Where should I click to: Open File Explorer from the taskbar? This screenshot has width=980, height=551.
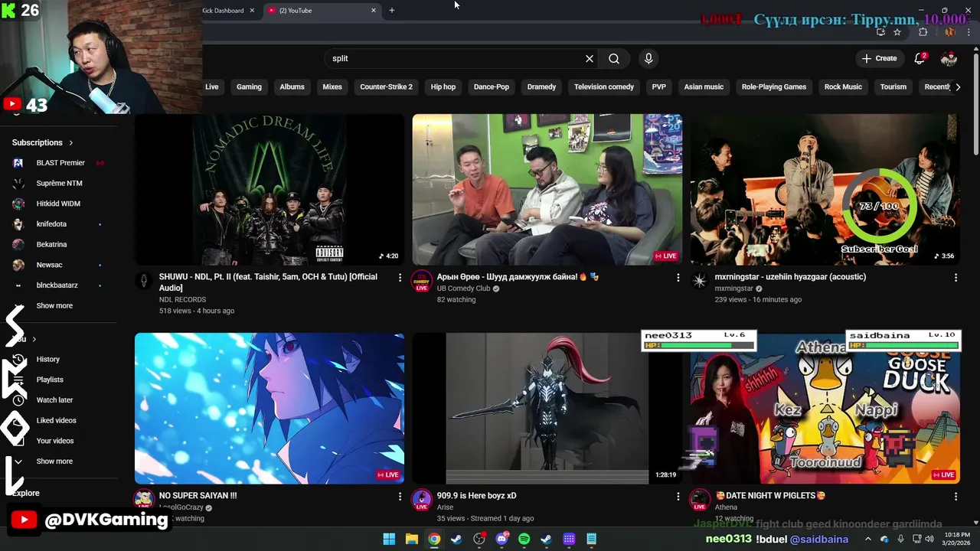(x=411, y=539)
